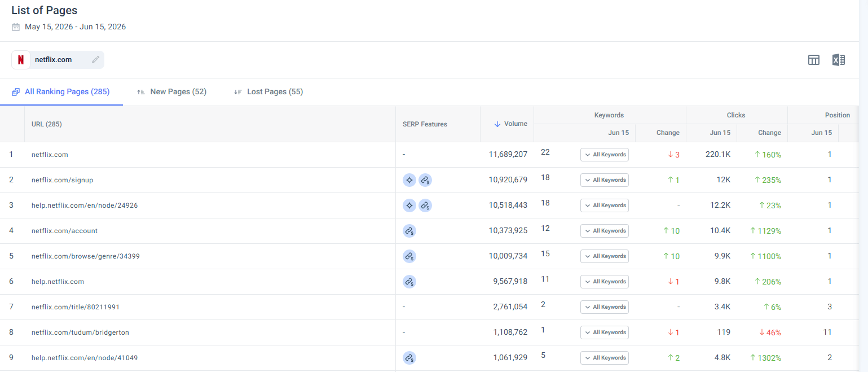Open All Keywords dropdown for help.netflix.com/en/node/41049
This screenshot has width=868, height=372.
pyautogui.click(x=605, y=358)
